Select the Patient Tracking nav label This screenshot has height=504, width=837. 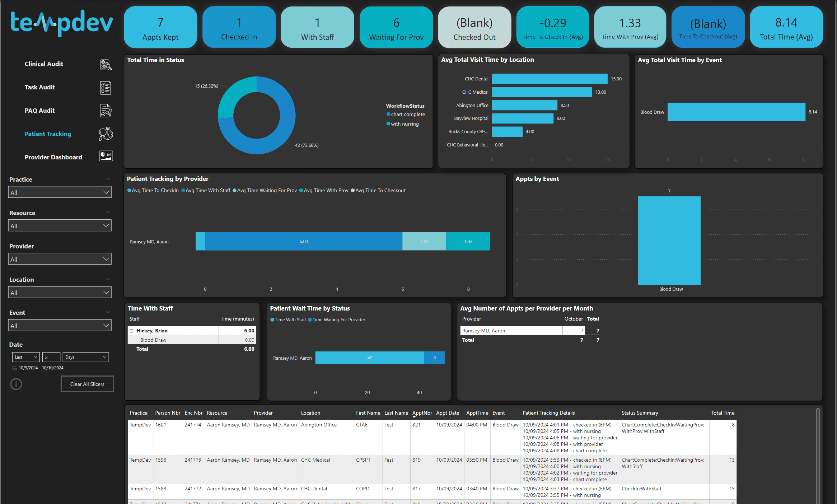48,134
